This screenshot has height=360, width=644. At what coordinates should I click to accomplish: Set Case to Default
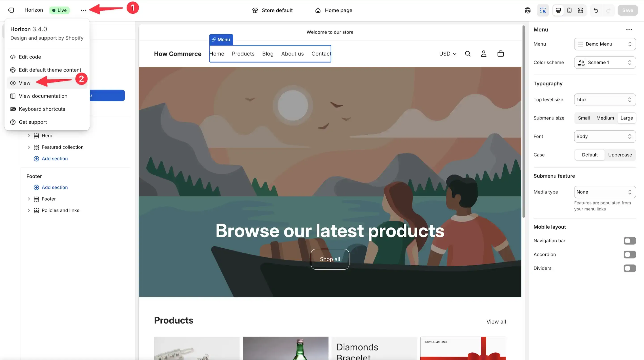590,155
